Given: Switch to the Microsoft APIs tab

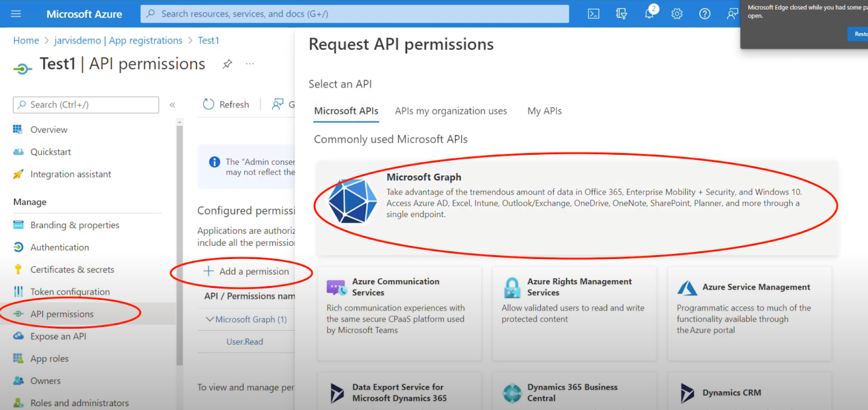Looking at the screenshot, I should pyautogui.click(x=346, y=111).
